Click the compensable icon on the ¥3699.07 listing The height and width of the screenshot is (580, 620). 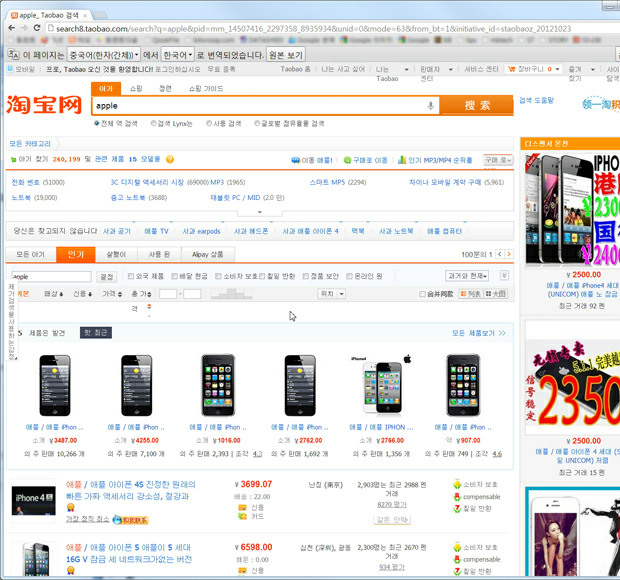(x=457, y=497)
